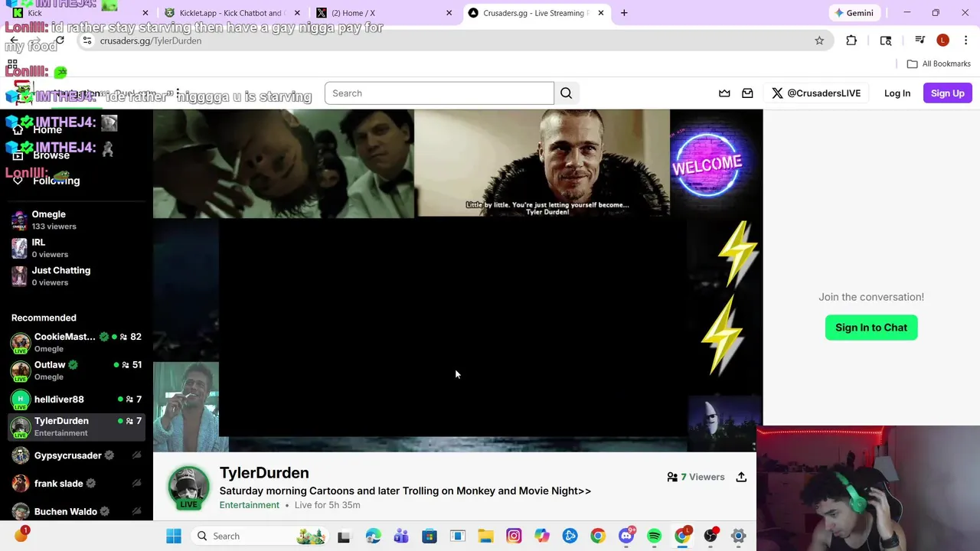Screen dimensions: 980x551
Task: Open Spotify from taskbar
Action: pyautogui.click(x=654, y=536)
